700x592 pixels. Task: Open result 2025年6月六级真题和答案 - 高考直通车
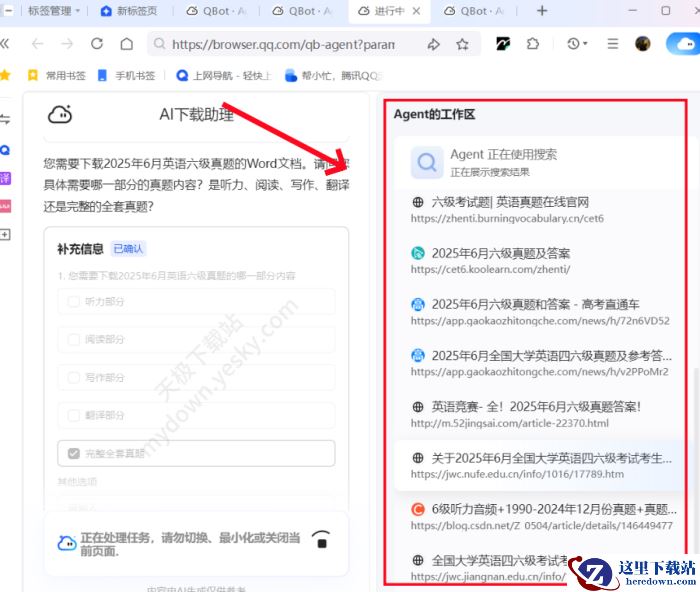click(x=535, y=304)
